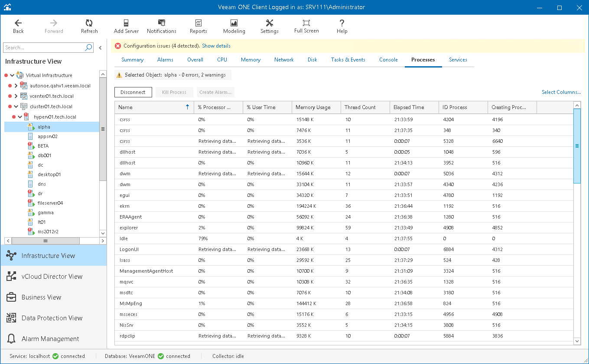This screenshot has height=364, width=589.
Task: Open the Tasks & Events tab
Action: pyautogui.click(x=348, y=60)
